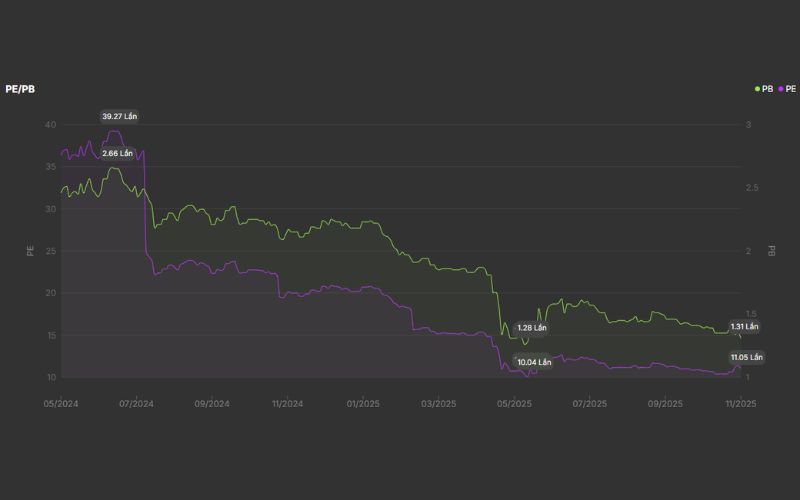Toggle the PE series in the legend
The image size is (800, 500).
tap(788, 89)
